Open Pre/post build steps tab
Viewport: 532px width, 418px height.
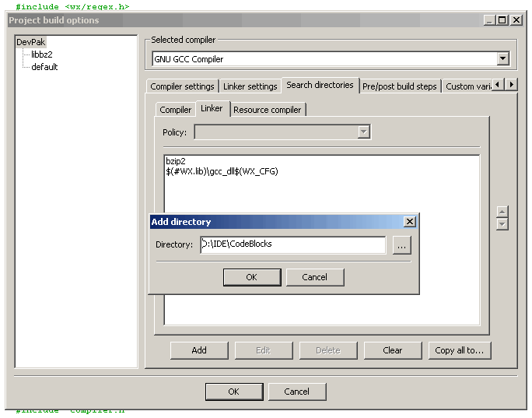(x=399, y=86)
